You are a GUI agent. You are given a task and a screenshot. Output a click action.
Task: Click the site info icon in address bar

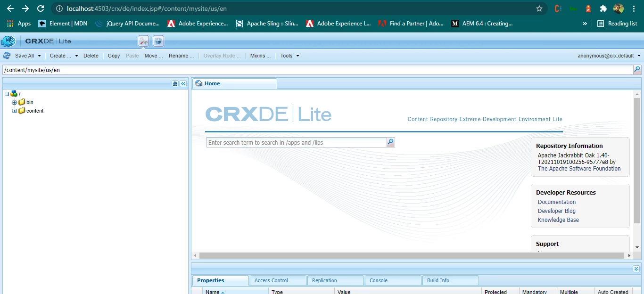pos(59,8)
